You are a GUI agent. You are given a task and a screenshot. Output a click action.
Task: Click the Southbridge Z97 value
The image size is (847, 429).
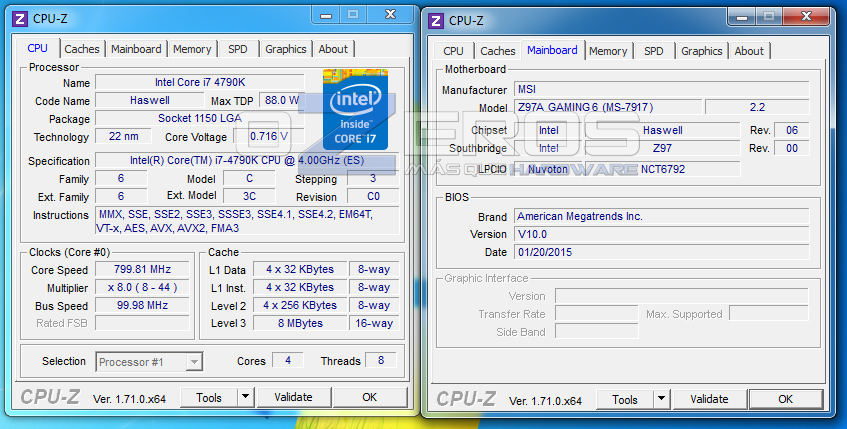[663, 148]
